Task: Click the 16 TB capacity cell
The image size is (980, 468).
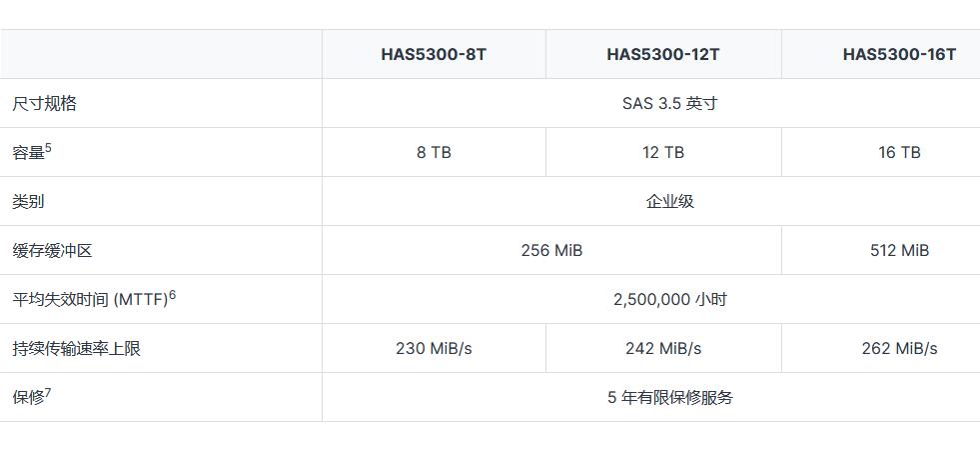Action: pyautogui.click(x=899, y=152)
